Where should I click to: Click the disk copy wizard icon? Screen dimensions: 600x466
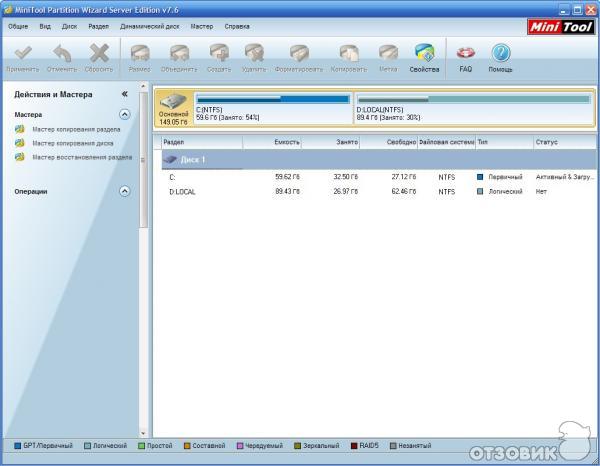click(20, 143)
